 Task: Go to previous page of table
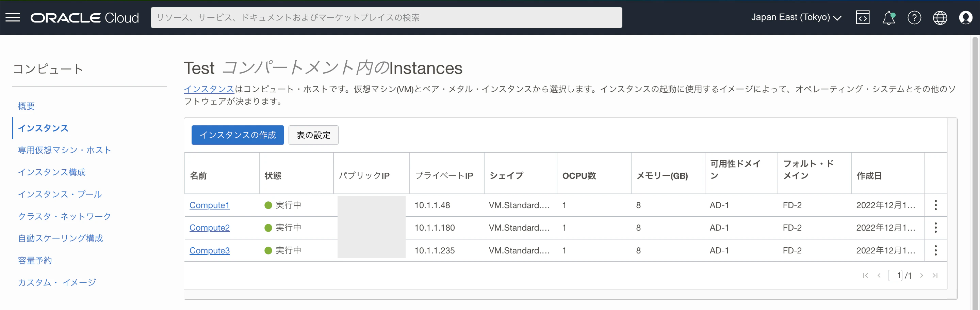[879, 275]
